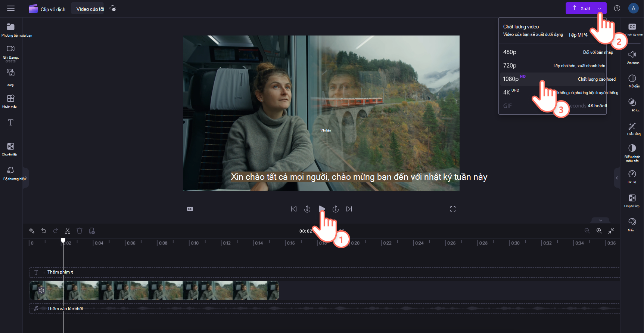Select the Text tool in left sidebar
The image size is (644, 333).
point(10,122)
